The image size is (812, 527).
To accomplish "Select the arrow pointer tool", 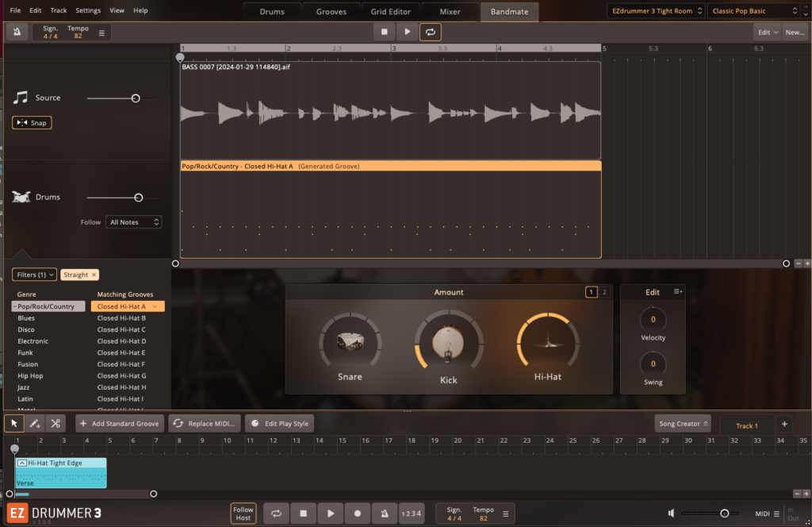I will [x=14, y=424].
